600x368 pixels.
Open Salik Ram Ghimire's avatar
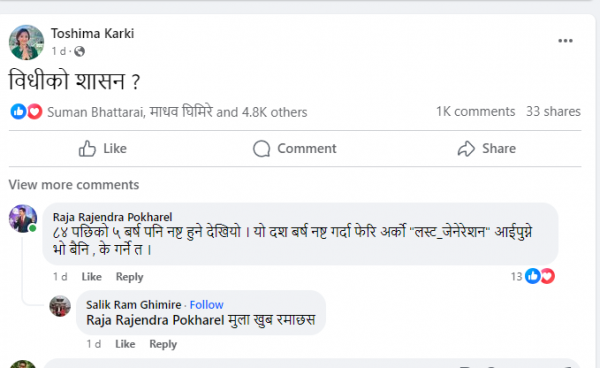(x=60, y=306)
